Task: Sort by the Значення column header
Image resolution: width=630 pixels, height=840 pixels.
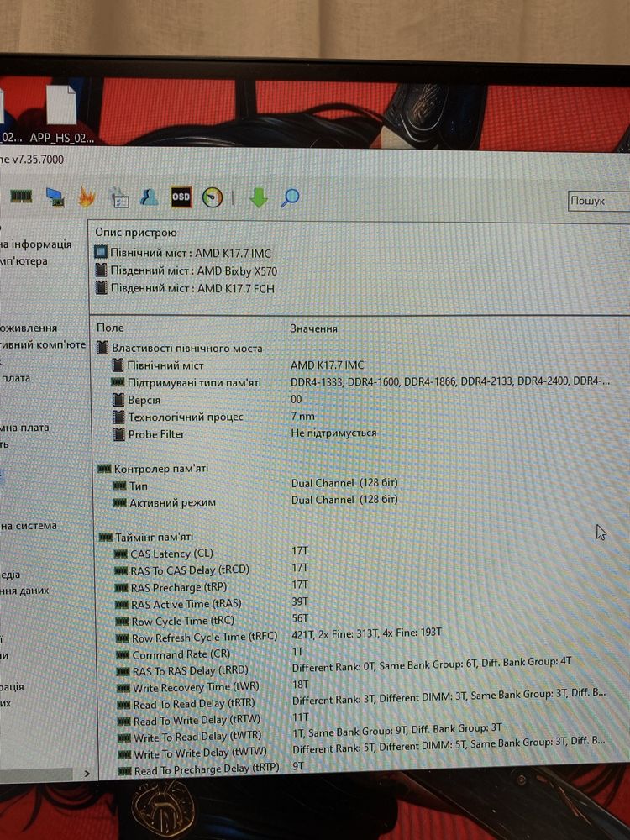Action: [x=314, y=328]
